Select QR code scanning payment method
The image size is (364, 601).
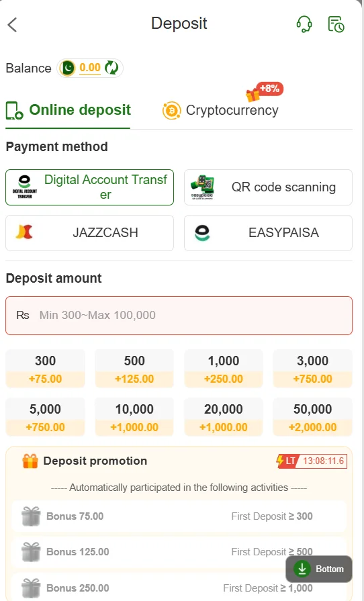click(x=268, y=187)
